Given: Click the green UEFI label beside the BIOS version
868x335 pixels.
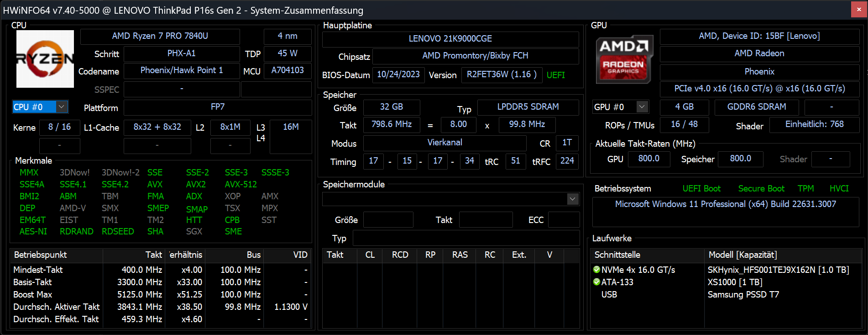Looking at the screenshot, I should coord(556,75).
